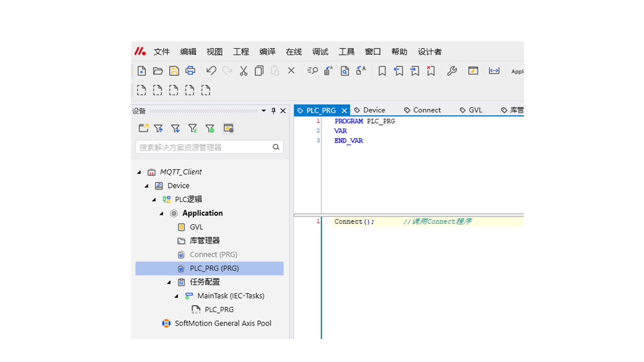This screenshot has height=362, width=644.
Task: Click the blue double-arrow bracket icon
Action: 494,71
